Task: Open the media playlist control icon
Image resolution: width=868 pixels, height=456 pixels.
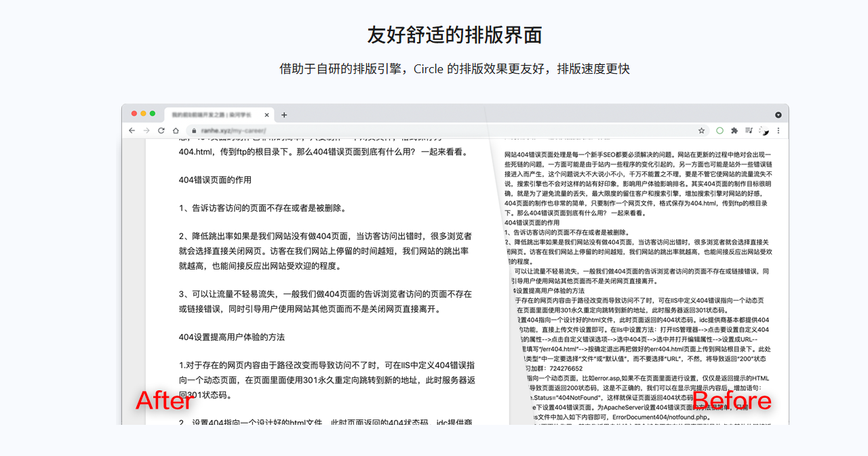Action: pos(749,130)
